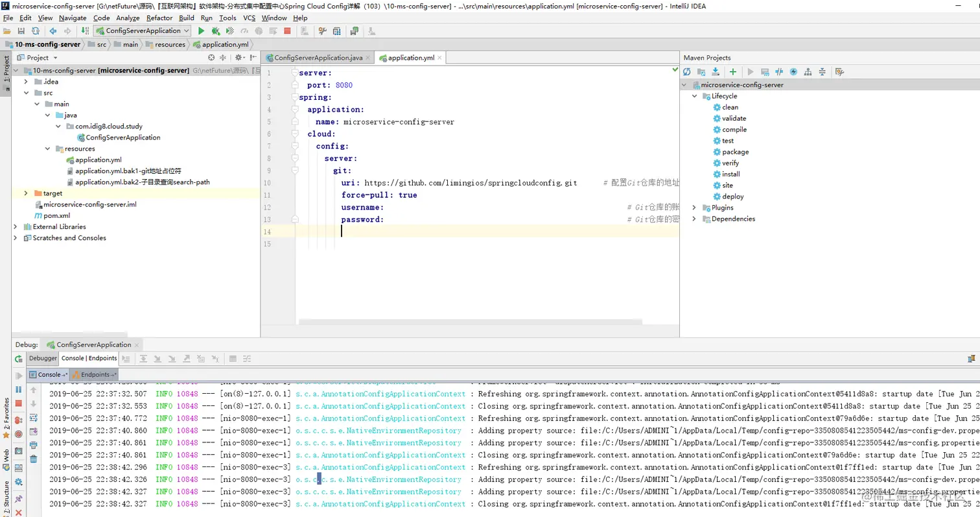
Task: Show Maven dependencies diagram icon
Action: 808,72
